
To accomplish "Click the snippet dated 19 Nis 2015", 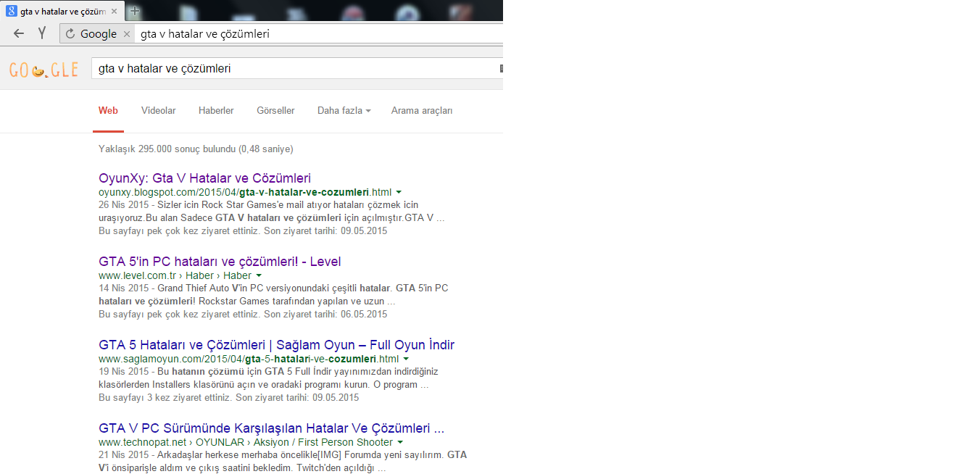I will click(268, 378).
